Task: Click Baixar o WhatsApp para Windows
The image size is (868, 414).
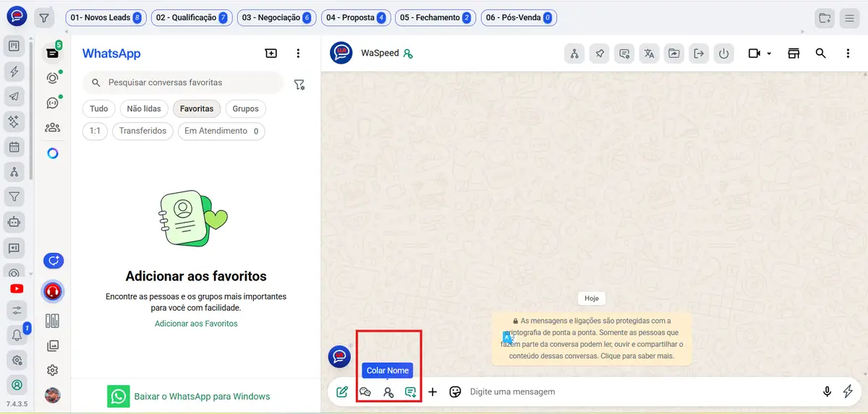Action: (x=190, y=397)
